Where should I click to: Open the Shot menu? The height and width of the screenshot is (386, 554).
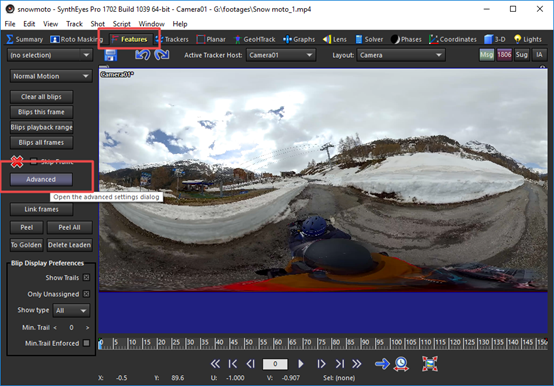pos(98,24)
